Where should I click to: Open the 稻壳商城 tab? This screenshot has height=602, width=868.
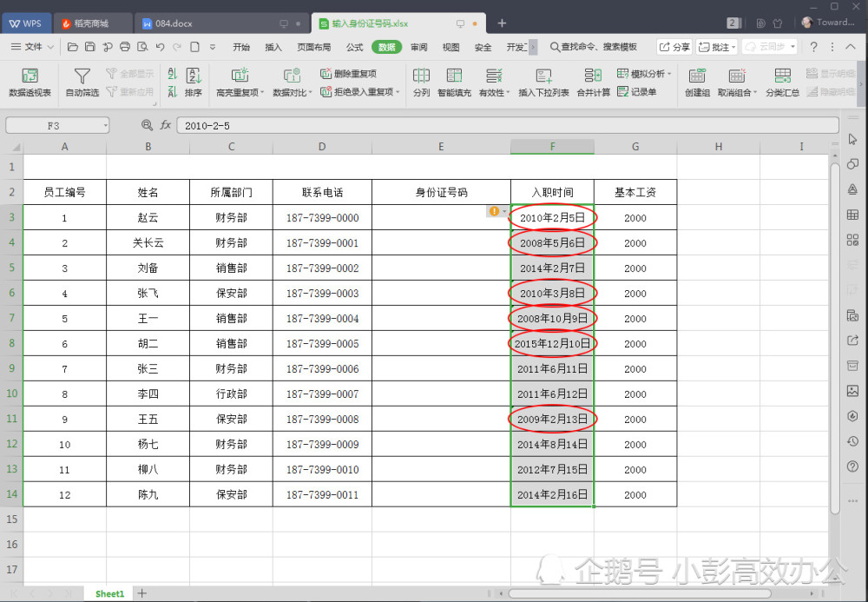coord(92,23)
